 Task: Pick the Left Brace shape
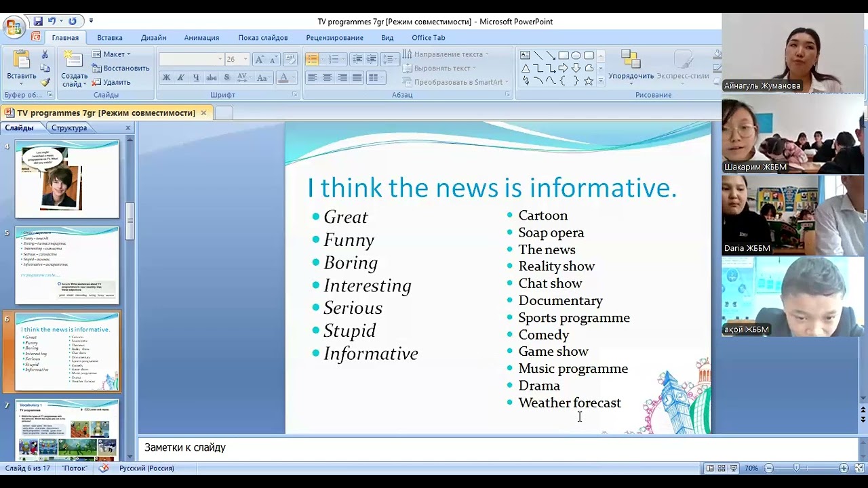[563, 81]
